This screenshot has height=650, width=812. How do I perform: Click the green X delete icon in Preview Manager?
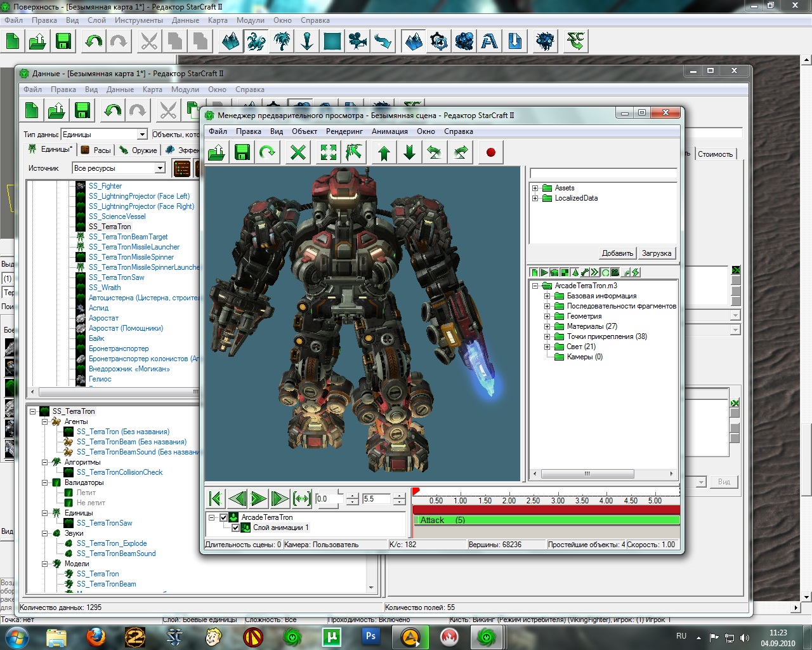[x=298, y=152]
